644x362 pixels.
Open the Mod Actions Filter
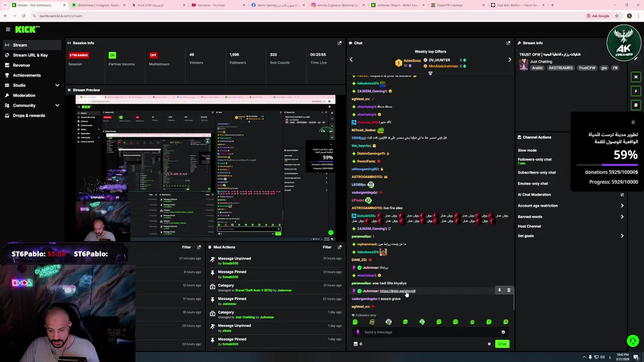click(327, 247)
